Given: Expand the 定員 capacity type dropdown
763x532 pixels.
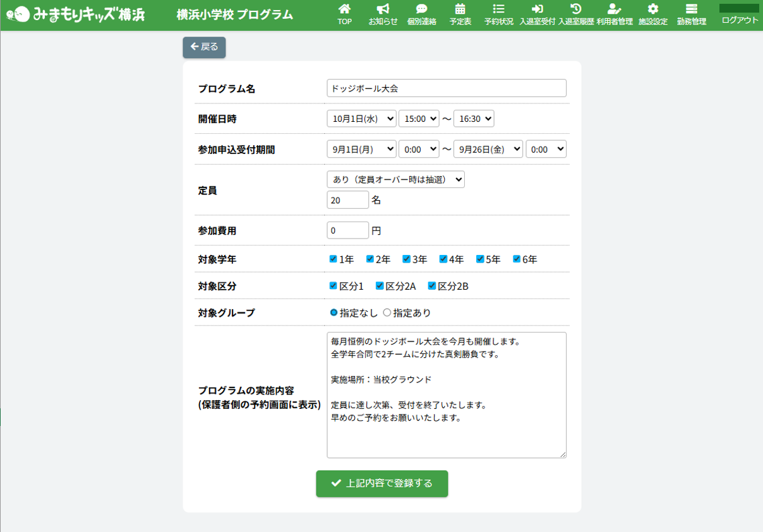Looking at the screenshot, I should point(395,179).
